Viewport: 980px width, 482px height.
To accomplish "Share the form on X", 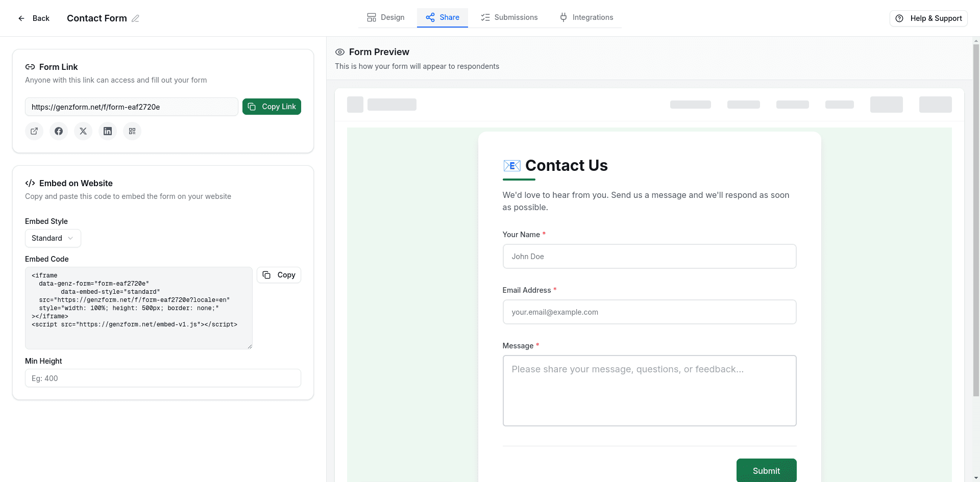I will (83, 131).
